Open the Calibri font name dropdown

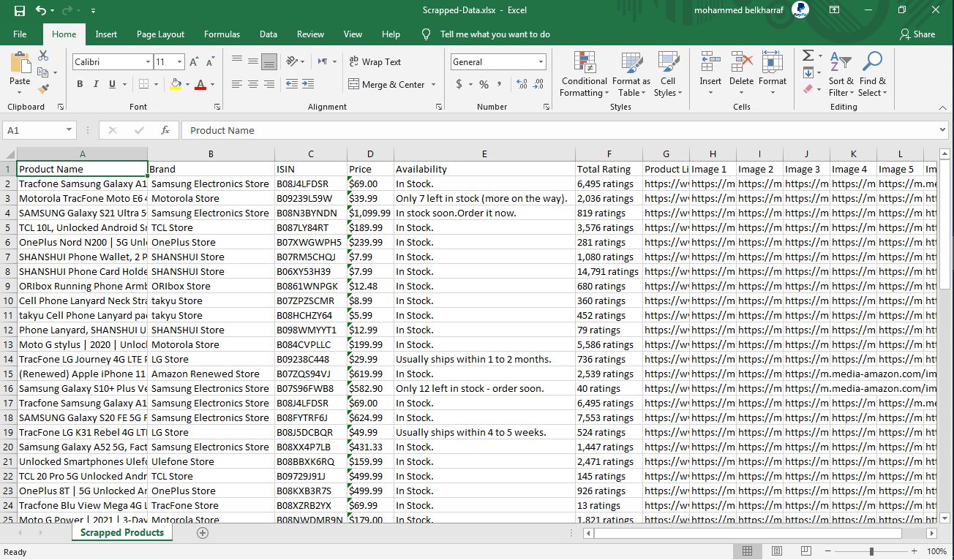point(148,62)
